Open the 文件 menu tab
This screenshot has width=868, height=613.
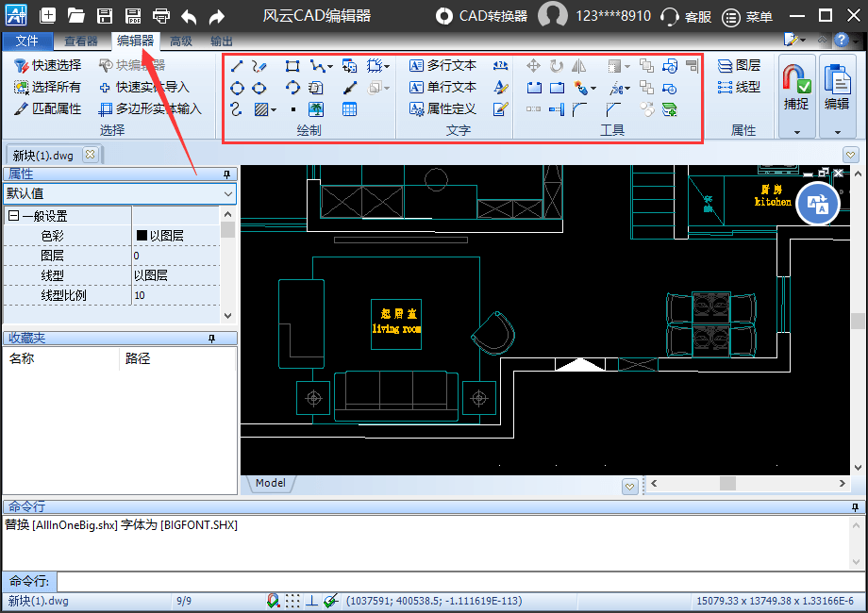27,41
